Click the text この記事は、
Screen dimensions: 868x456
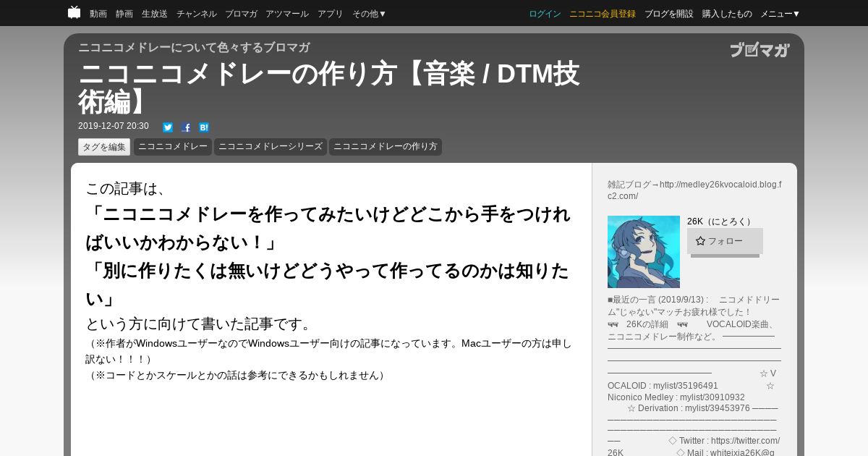[129, 188]
